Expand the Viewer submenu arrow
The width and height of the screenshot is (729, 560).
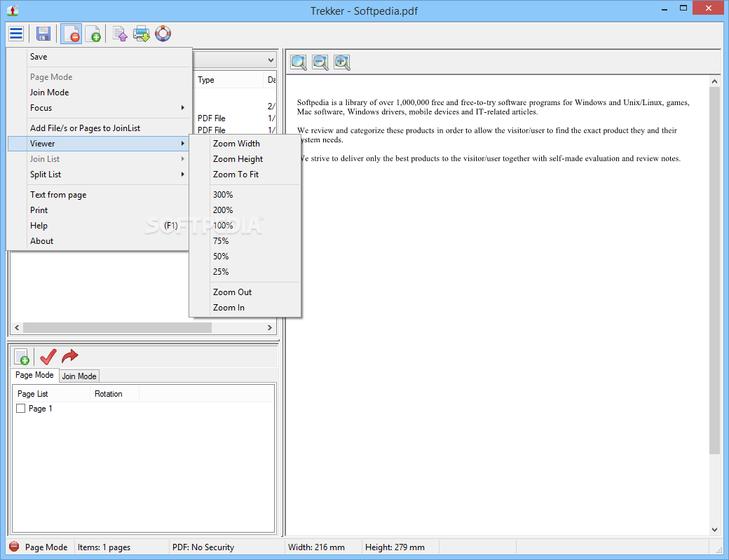183,144
